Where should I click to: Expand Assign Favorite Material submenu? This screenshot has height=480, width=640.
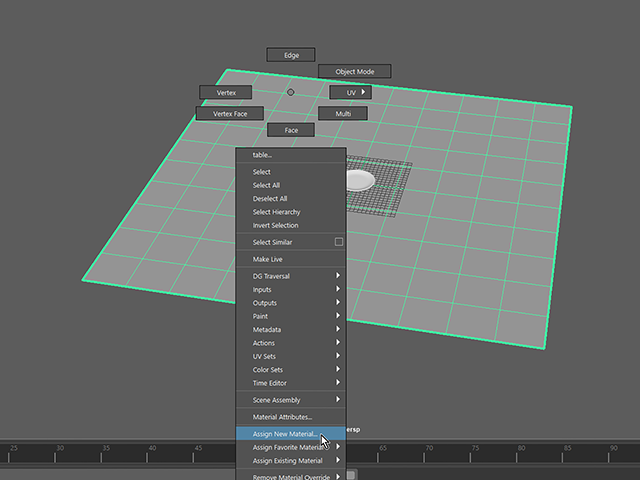tap(291, 447)
